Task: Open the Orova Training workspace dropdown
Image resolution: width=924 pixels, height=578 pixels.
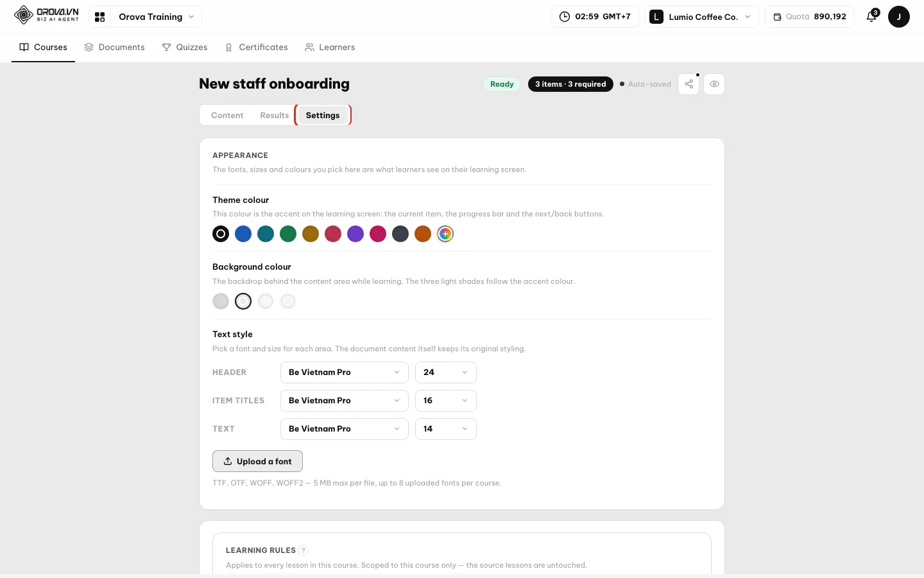Action: pyautogui.click(x=157, y=17)
